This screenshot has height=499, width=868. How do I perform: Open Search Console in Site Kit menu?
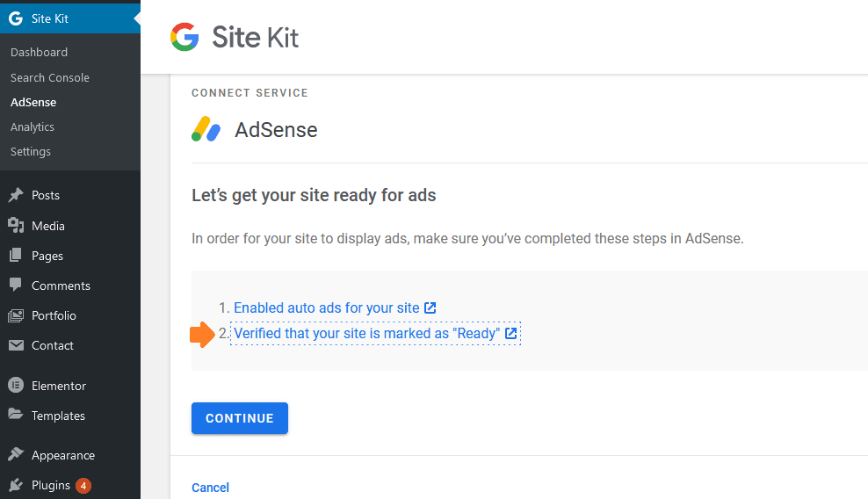coord(50,77)
